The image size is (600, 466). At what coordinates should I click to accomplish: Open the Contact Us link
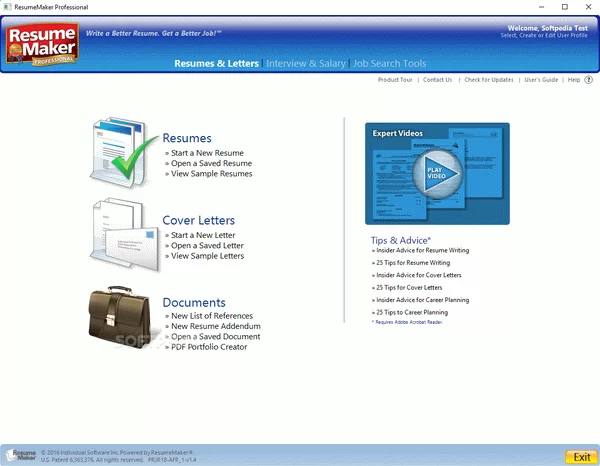(437, 80)
